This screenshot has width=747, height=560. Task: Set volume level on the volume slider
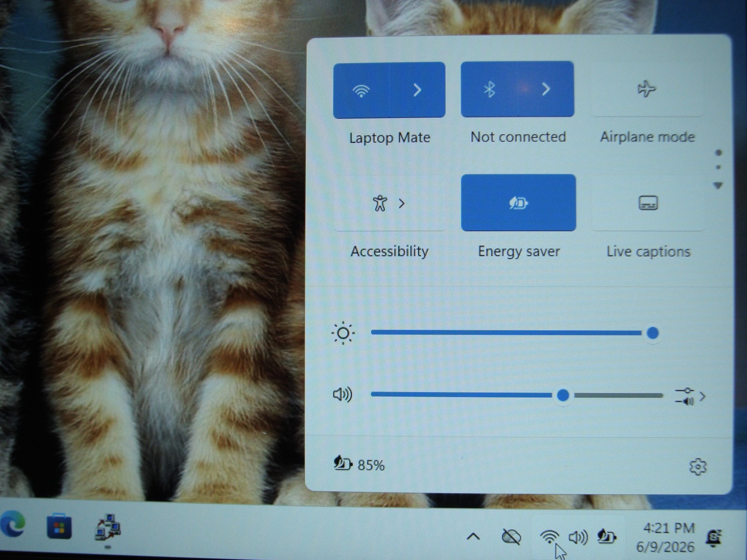517,395
